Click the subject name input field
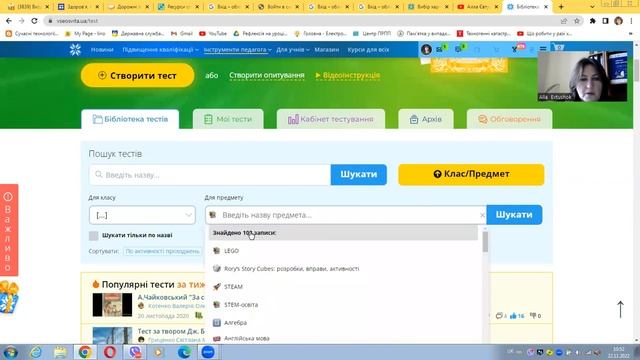Screen dimensions: 640x360 tap(345, 215)
